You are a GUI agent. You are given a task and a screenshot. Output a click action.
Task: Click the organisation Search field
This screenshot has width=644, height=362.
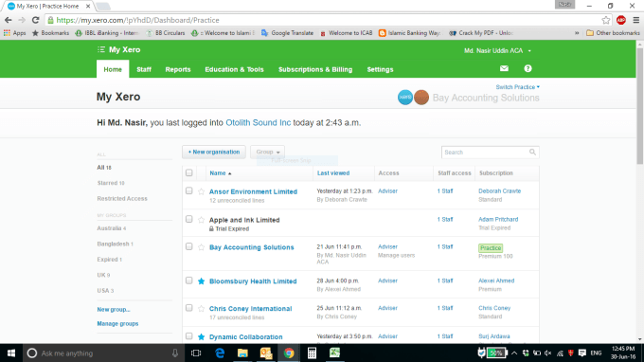[490, 152]
